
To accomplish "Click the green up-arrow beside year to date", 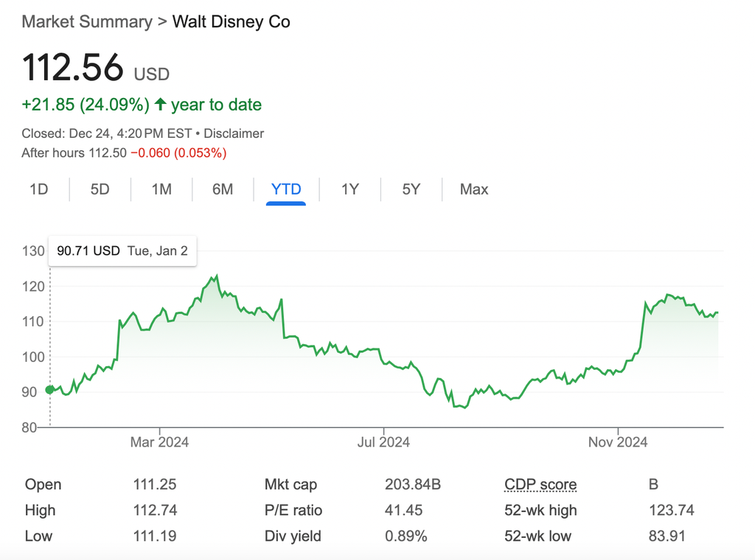I will [160, 104].
